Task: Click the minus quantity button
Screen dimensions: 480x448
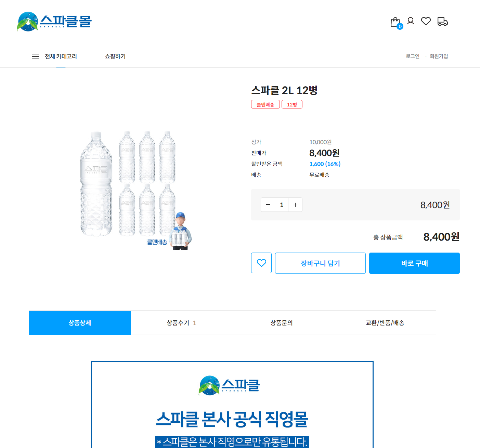Action: coord(268,204)
